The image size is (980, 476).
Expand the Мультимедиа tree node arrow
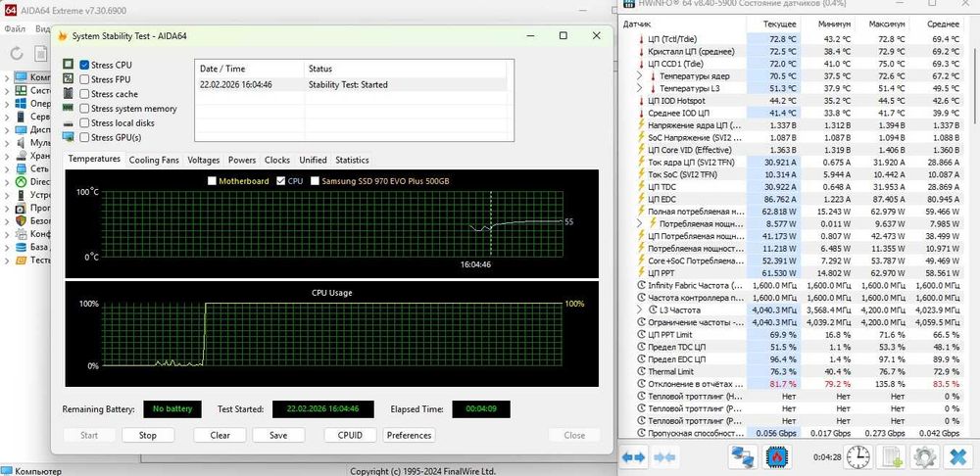pyautogui.click(x=7, y=142)
